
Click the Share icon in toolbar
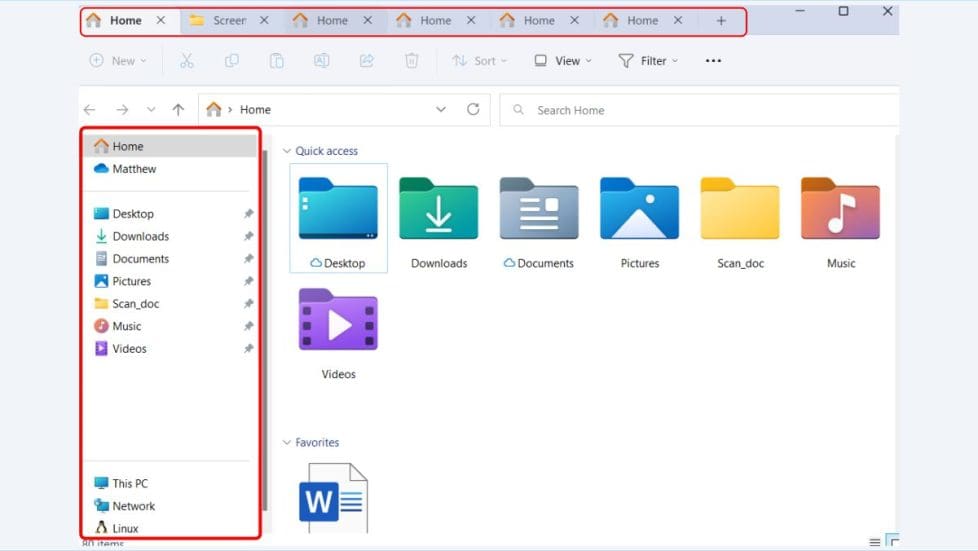(366, 61)
